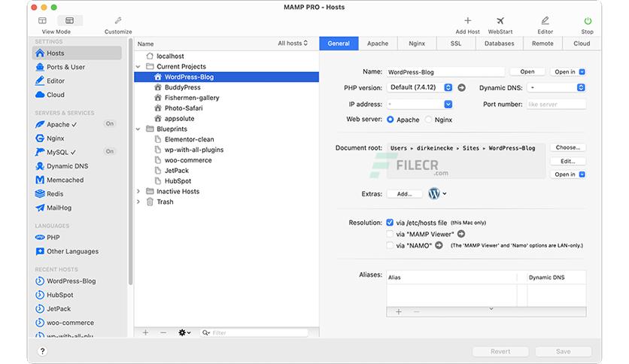Collapse the Blueprints group
The width and height of the screenshot is (629, 364).
138,129
